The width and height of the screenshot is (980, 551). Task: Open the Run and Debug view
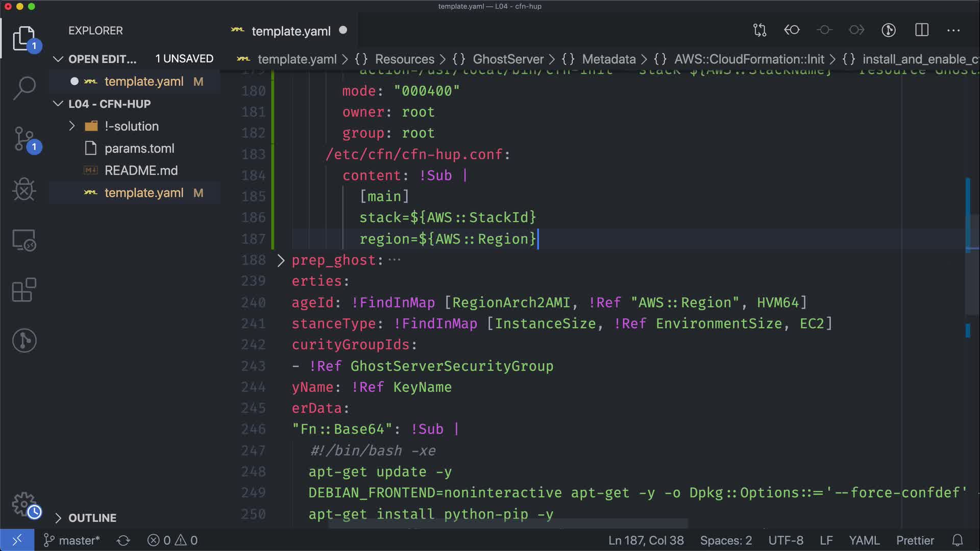coord(24,189)
